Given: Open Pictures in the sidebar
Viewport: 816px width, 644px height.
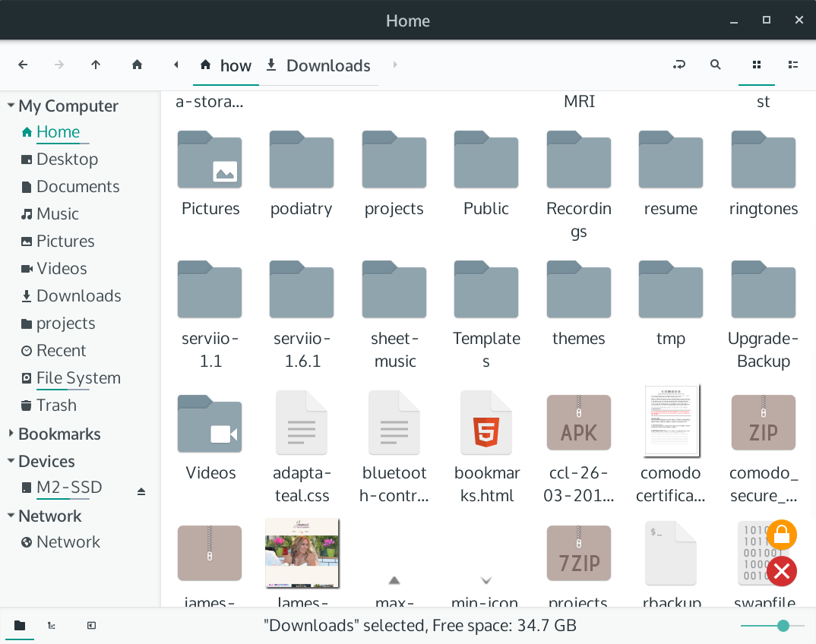Looking at the screenshot, I should (x=58, y=241).
